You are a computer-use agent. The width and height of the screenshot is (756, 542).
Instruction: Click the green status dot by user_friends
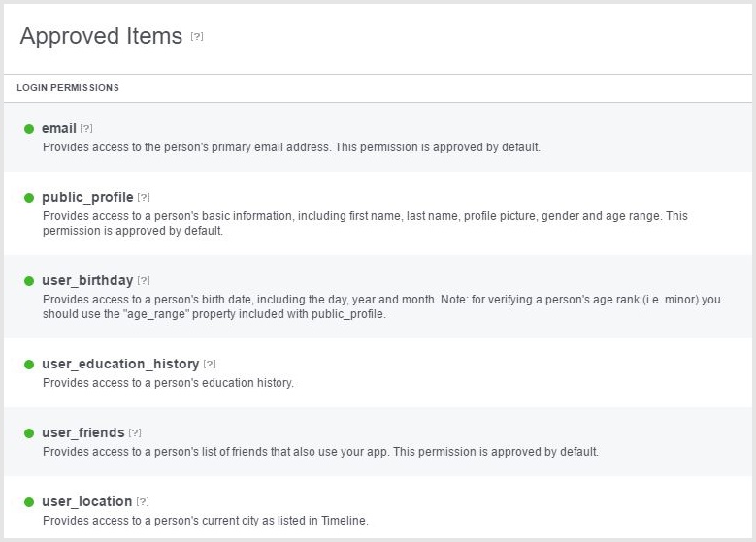pyautogui.click(x=29, y=433)
